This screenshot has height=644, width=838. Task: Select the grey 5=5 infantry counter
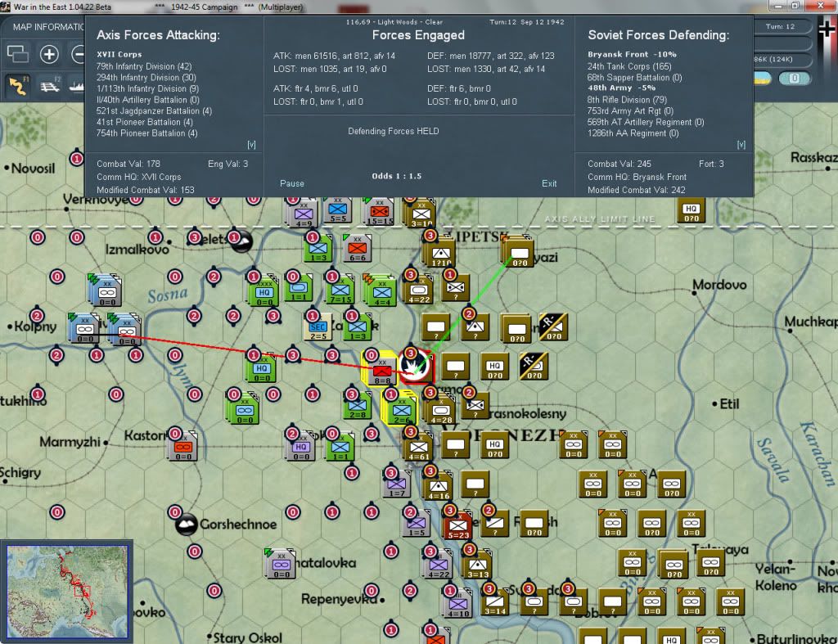pyautogui.click(x=338, y=209)
